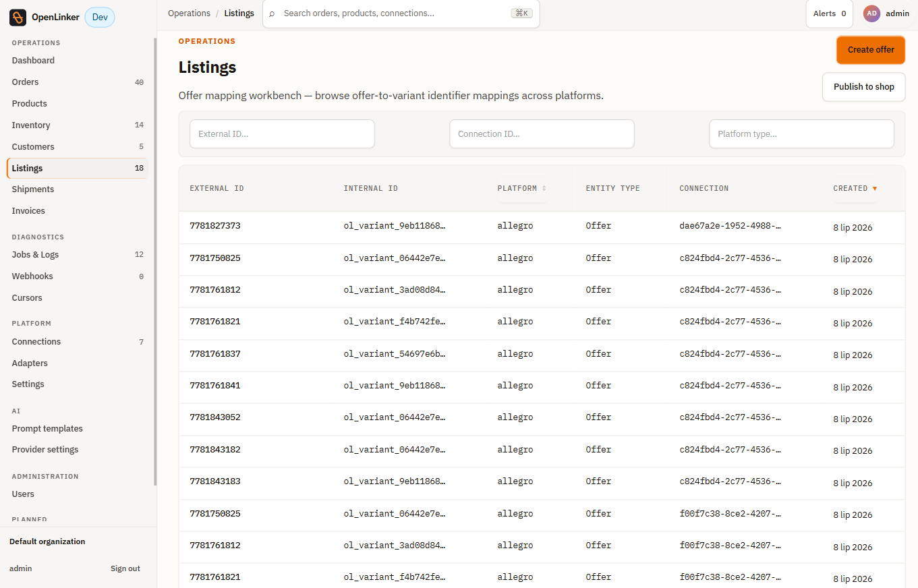Click the Dev environment badge
The height and width of the screenshot is (588, 918).
100,18
